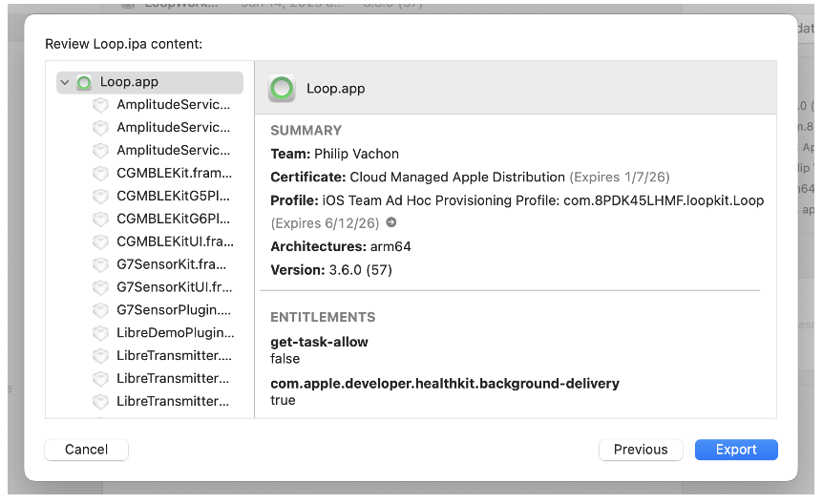Click the blue Export button
823x504 pixels.
736,450
